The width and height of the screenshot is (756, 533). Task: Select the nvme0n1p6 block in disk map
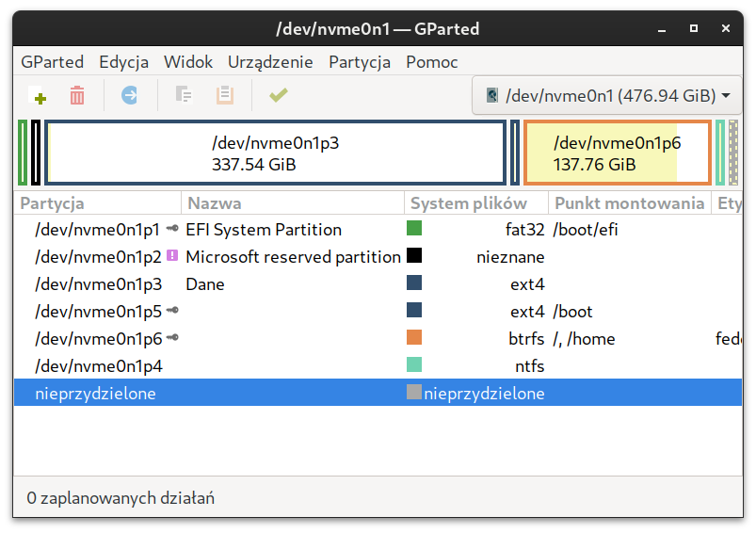point(617,153)
